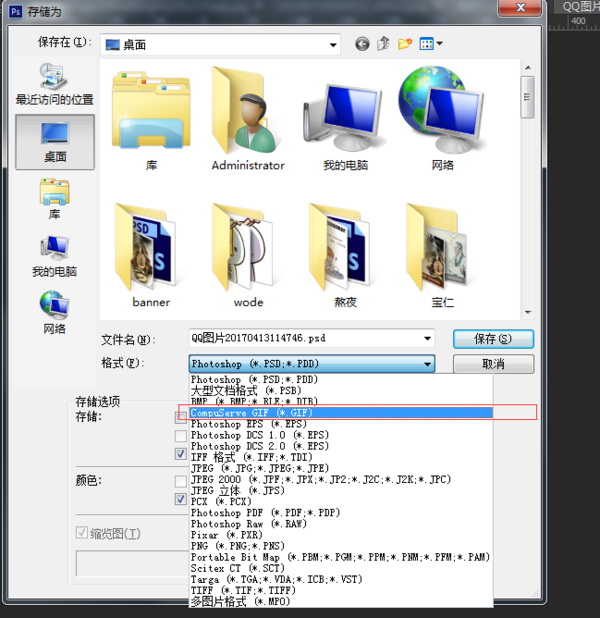Open the view menu icon
600x618 pixels.
431,43
